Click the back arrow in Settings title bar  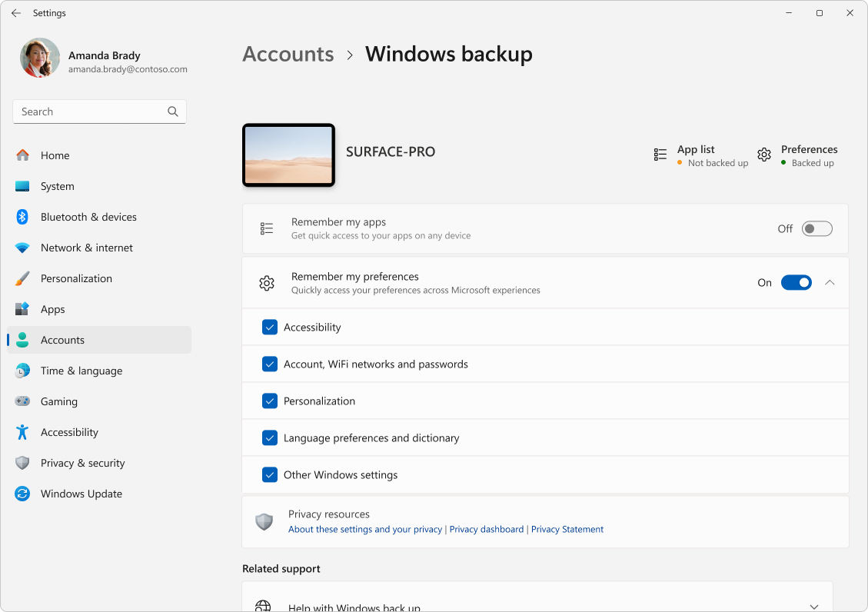click(x=16, y=13)
